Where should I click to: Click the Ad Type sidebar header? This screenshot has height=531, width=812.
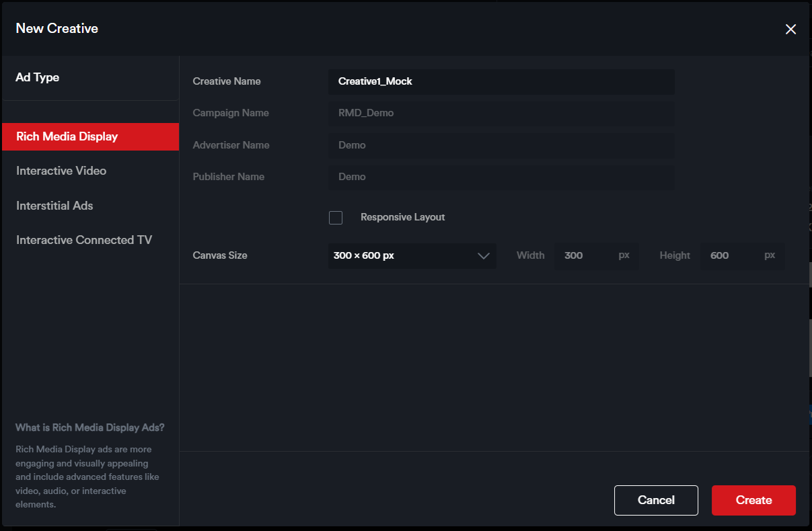pos(38,77)
